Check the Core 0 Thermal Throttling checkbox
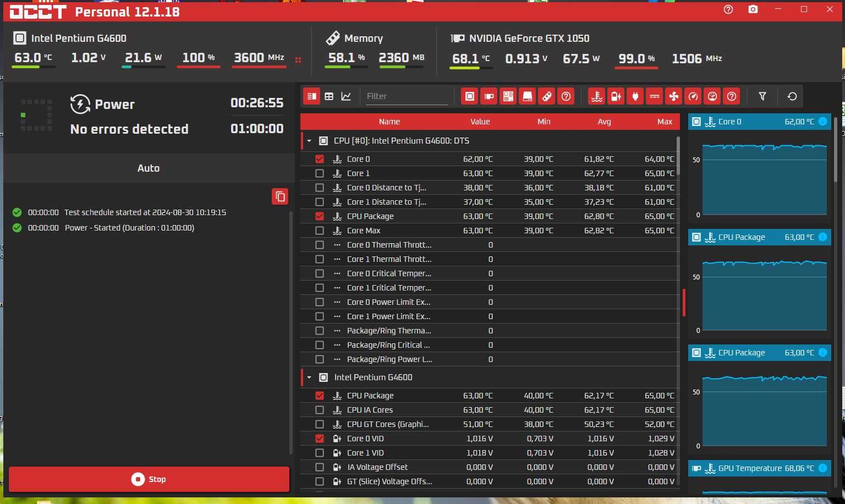The height and width of the screenshot is (504, 845). (320, 245)
